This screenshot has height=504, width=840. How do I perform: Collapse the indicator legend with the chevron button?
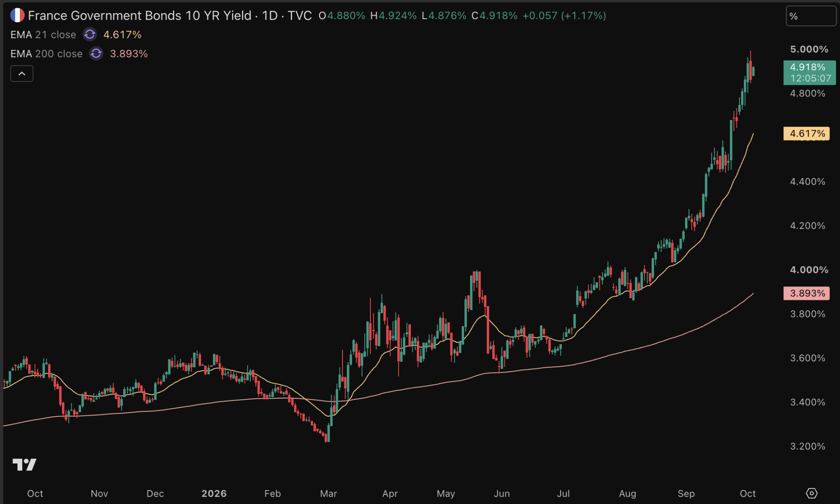pyautogui.click(x=22, y=74)
